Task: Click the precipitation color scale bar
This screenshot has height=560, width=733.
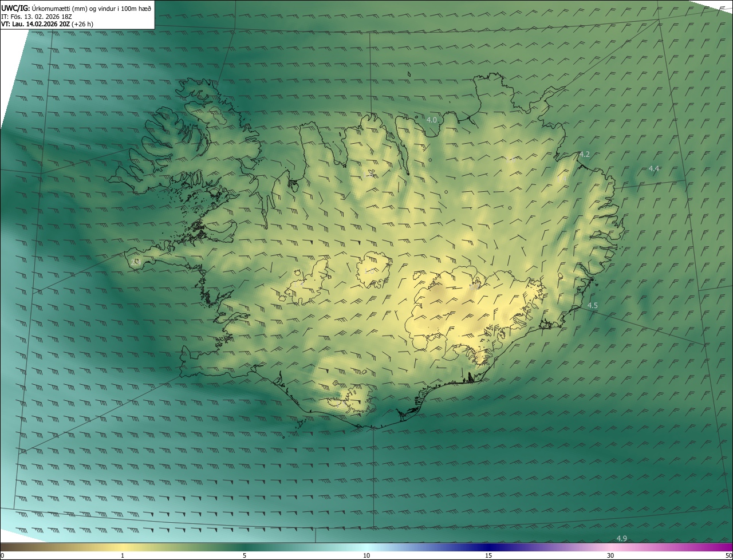Action: tap(366, 547)
